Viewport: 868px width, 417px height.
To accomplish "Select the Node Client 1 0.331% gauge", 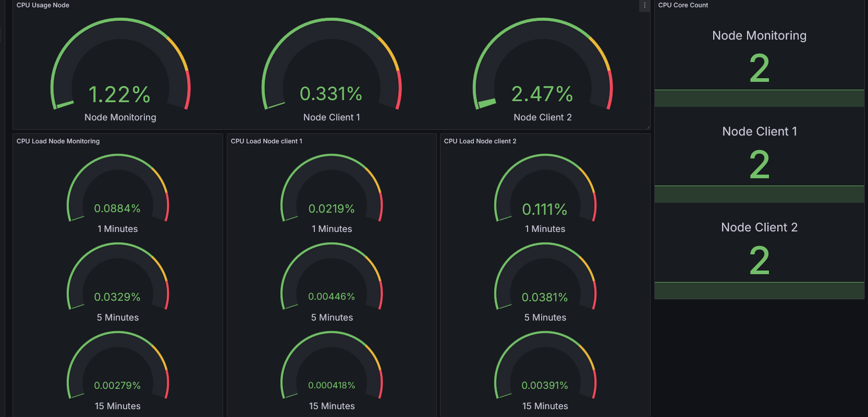I will 331,94.
